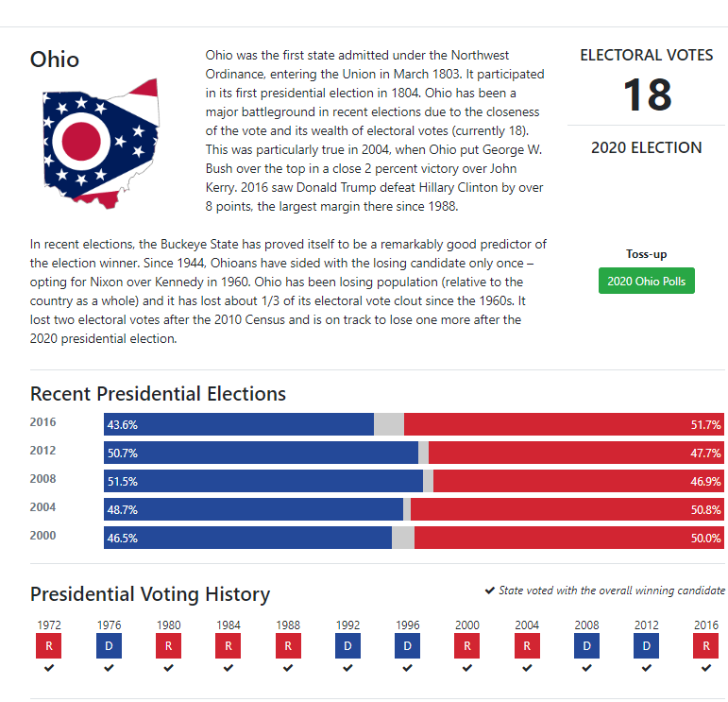
Task: Click the 1976 Democratic party badge
Action: pos(109,646)
